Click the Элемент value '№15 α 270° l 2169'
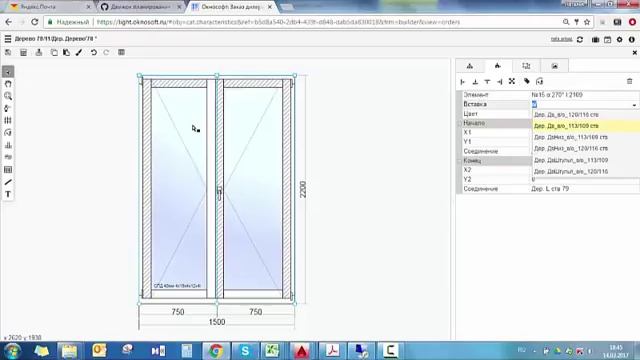Screen dimensions: 640x360 coord(557,95)
